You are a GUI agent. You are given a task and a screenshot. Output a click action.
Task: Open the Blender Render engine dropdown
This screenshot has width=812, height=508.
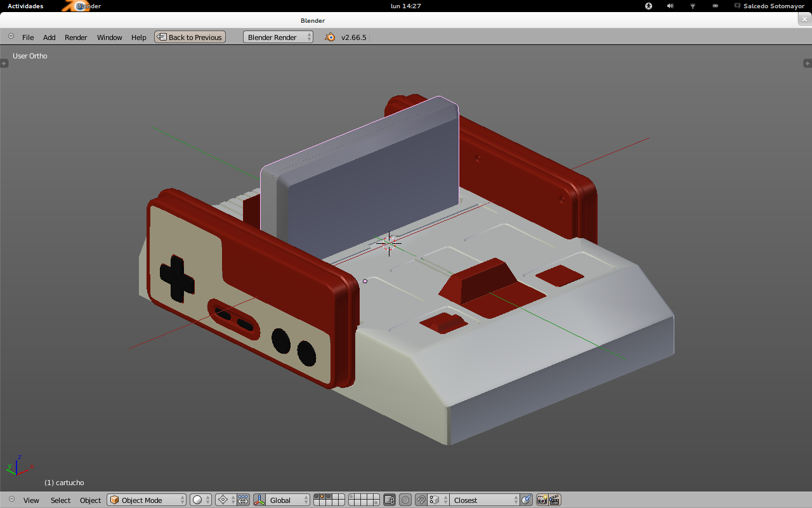click(x=278, y=37)
